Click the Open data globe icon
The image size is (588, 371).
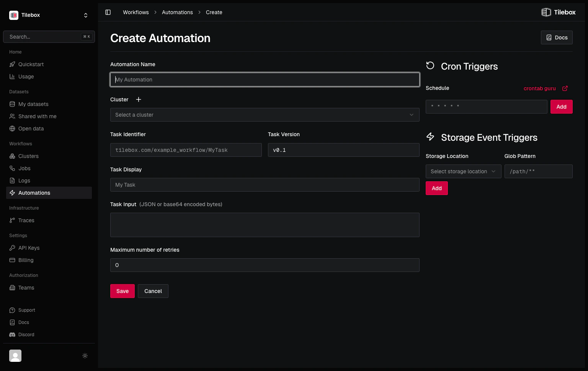coord(12,129)
